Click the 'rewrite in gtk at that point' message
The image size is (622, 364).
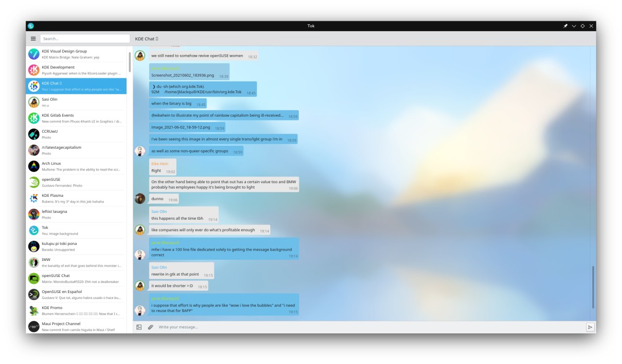(182, 271)
